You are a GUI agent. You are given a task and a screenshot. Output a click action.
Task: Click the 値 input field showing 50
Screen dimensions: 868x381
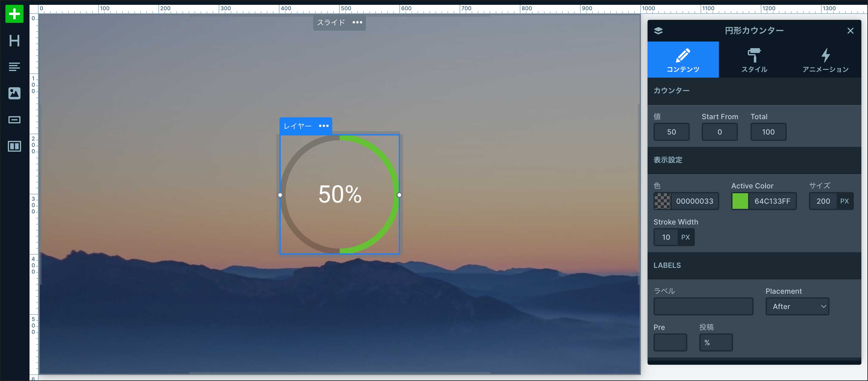(671, 132)
